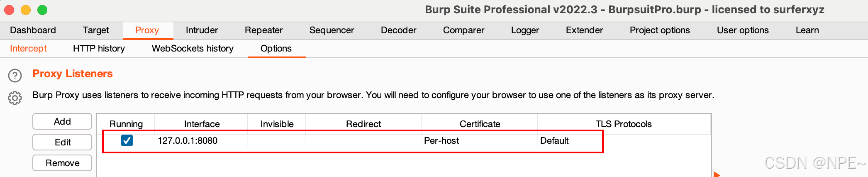
Task: Sort by the Redirect column header
Action: coord(363,124)
